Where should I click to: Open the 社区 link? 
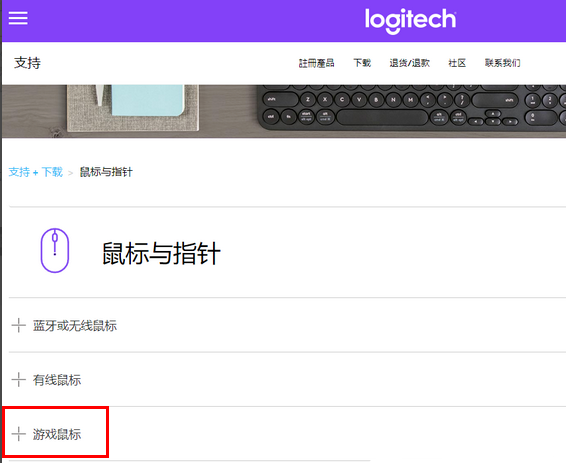(457, 63)
